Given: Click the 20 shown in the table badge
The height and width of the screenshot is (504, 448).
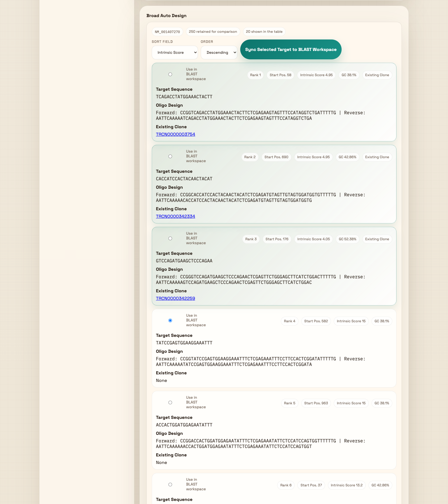Looking at the screenshot, I should 264,32.
